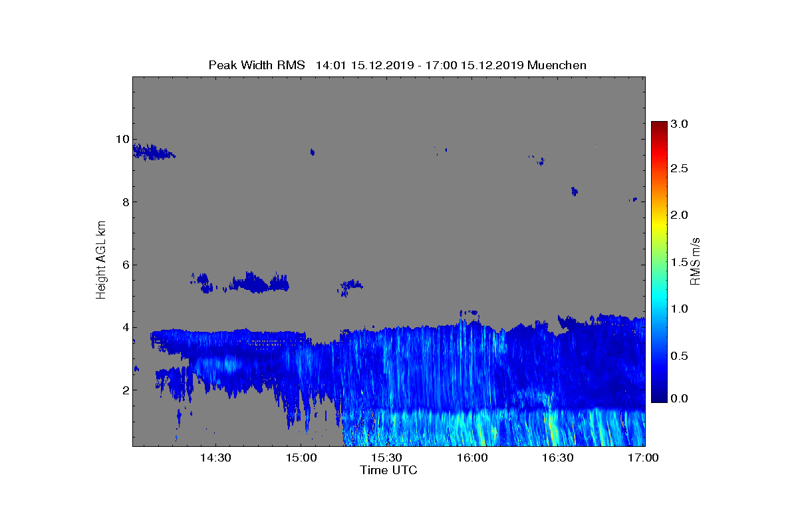Click the 'Height AGL km' axis label
Screen dimensions: 798x532
point(101,261)
